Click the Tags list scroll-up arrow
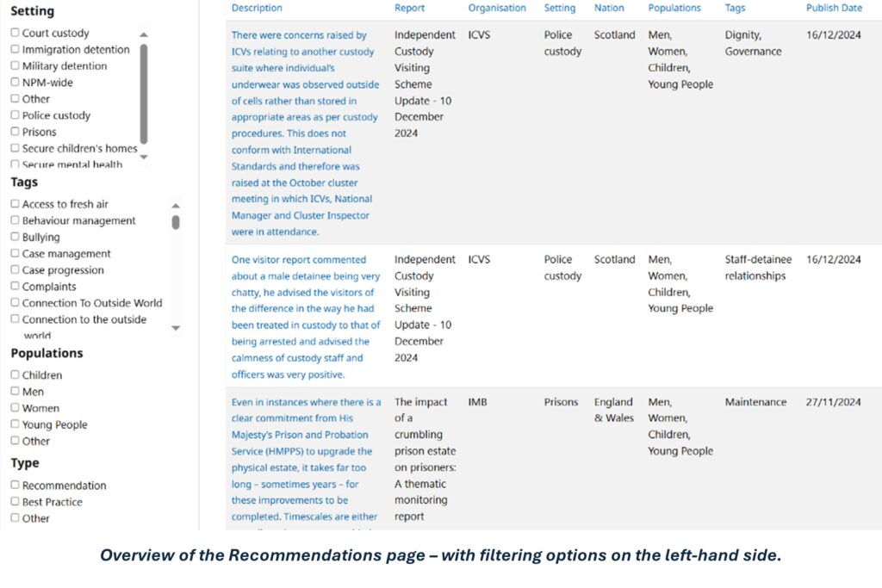Screen dimensions: 882x588 click(176, 206)
